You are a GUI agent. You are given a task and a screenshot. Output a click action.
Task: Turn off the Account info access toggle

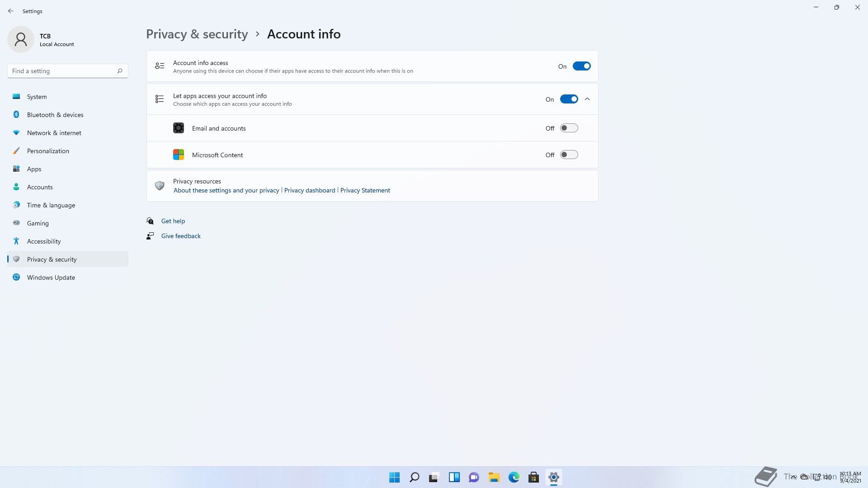(x=581, y=66)
